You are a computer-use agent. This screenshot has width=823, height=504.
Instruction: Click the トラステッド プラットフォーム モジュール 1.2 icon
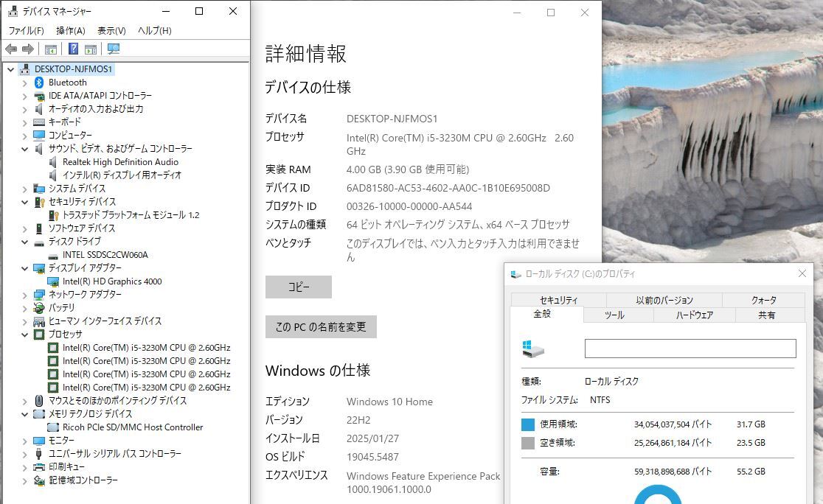(53, 215)
